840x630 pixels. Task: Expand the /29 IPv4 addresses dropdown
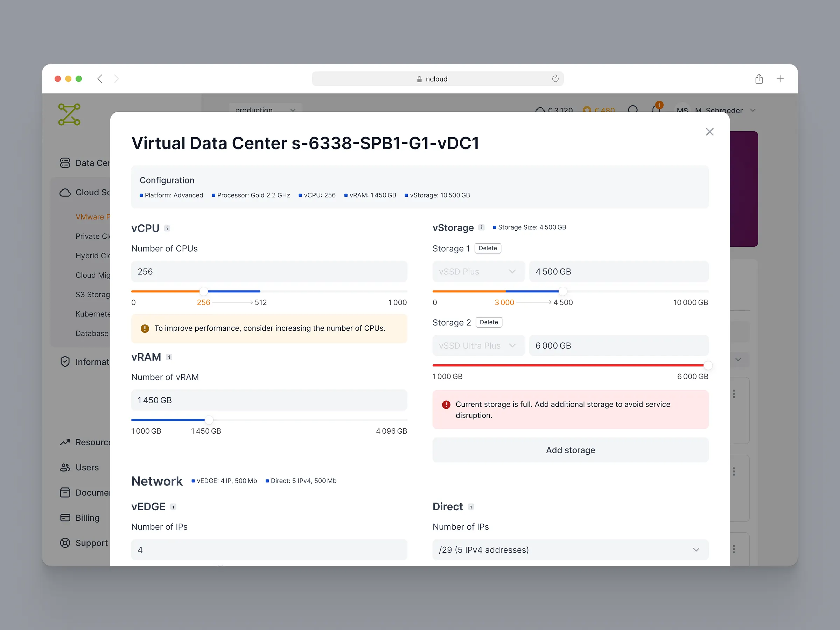(x=570, y=549)
